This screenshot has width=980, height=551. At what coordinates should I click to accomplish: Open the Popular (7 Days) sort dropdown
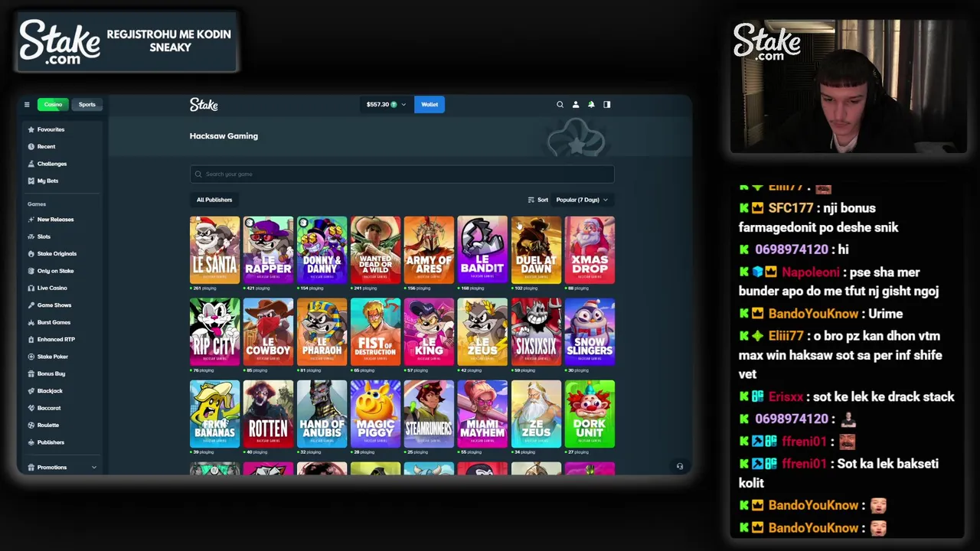click(x=582, y=200)
